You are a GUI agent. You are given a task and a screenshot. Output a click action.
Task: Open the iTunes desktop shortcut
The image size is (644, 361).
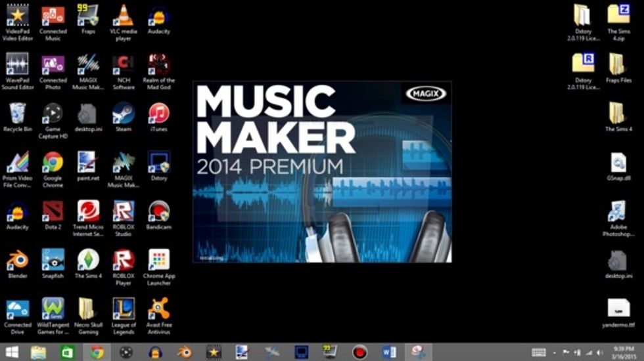pyautogui.click(x=159, y=117)
